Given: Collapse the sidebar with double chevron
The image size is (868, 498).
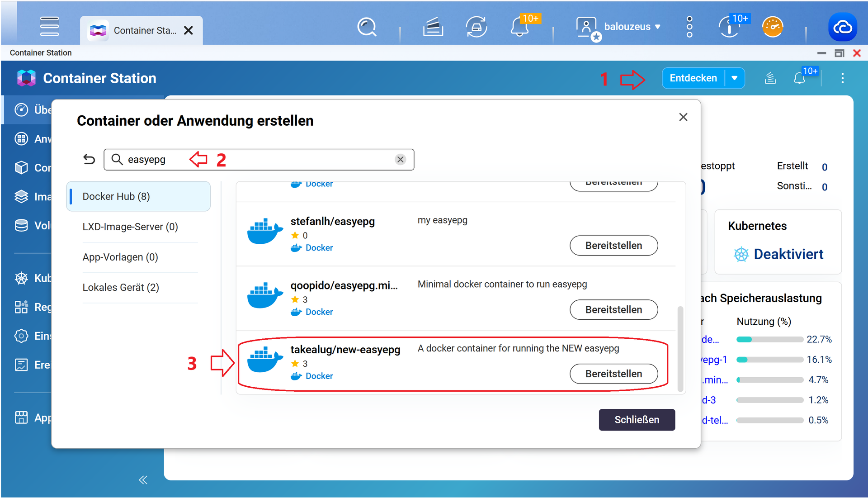Looking at the screenshot, I should coord(143,480).
